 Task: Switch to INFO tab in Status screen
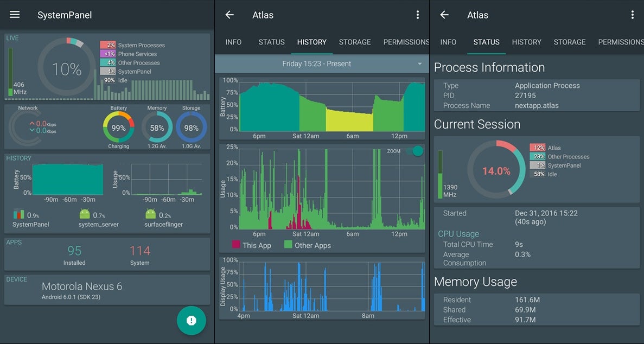[x=448, y=42]
